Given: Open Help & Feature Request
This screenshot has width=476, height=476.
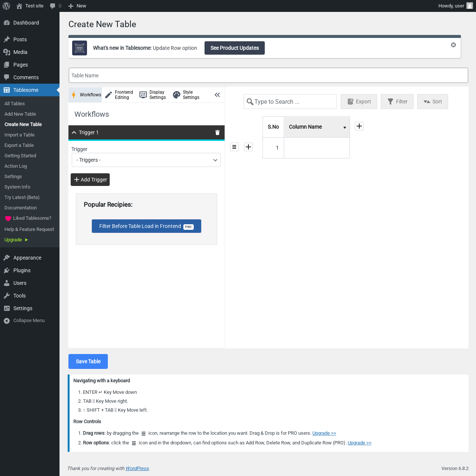Looking at the screenshot, I should click(x=29, y=229).
